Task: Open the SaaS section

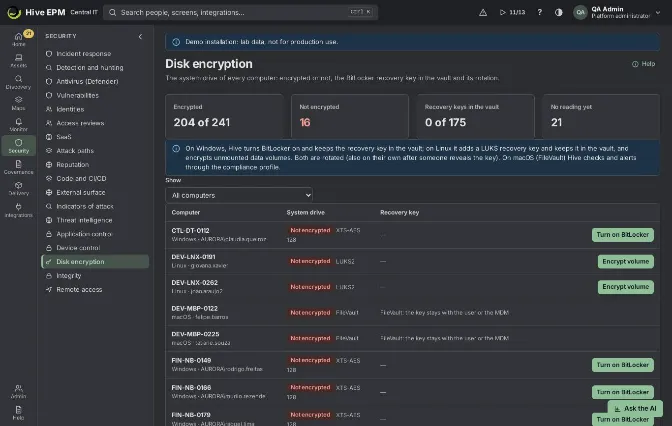Action: coord(63,137)
